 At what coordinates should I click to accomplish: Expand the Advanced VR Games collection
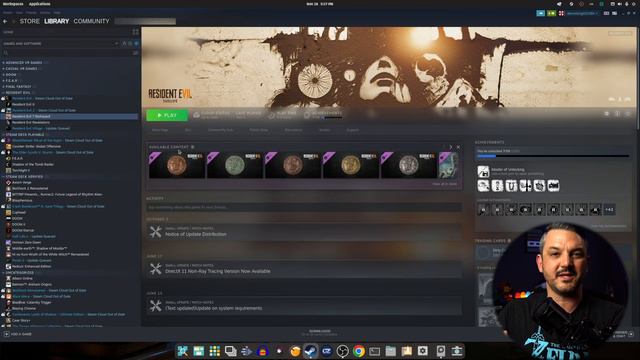[x=24, y=63]
